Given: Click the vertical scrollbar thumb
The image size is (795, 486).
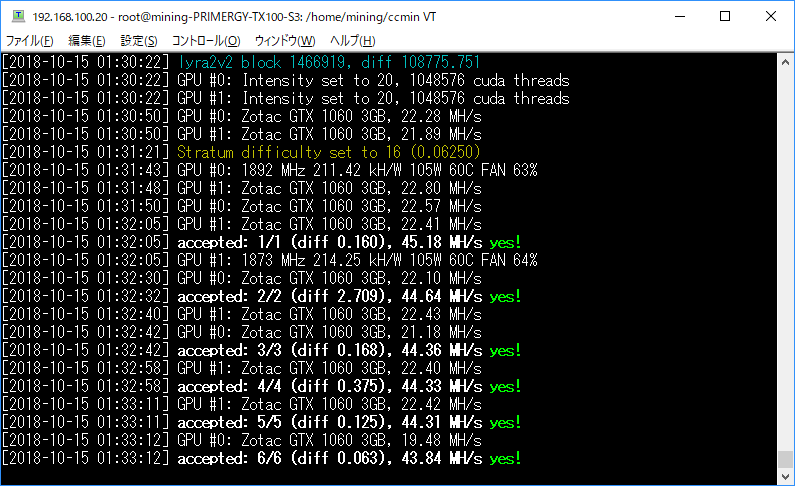Looking at the screenshot, I should [785, 460].
